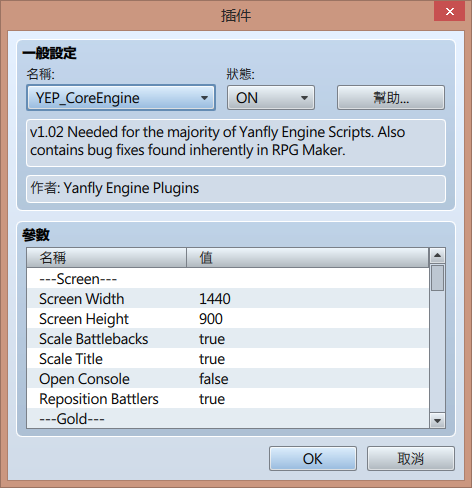The width and height of the screenshot is (472, 488).
Task: Select the Screen Width parameter row
Action: [x=228, y=299]
